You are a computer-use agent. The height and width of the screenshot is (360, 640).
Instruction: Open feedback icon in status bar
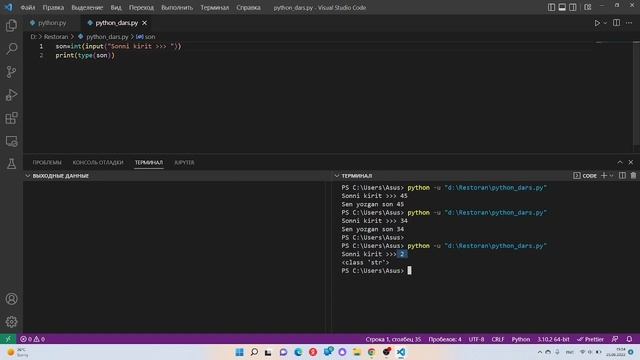[x=615, y=339]
